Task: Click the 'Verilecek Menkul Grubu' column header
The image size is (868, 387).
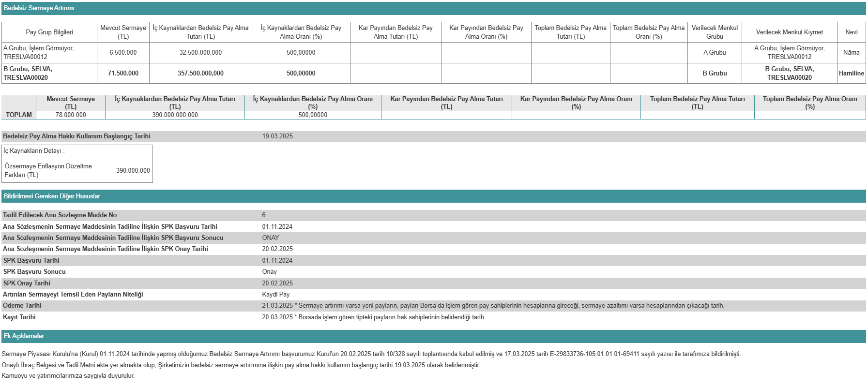Action: point(715,32)
